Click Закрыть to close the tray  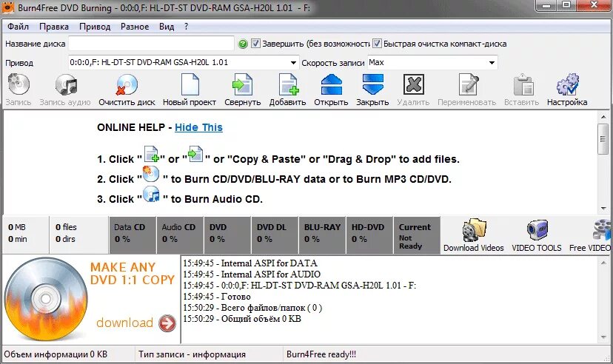[372, 84]
